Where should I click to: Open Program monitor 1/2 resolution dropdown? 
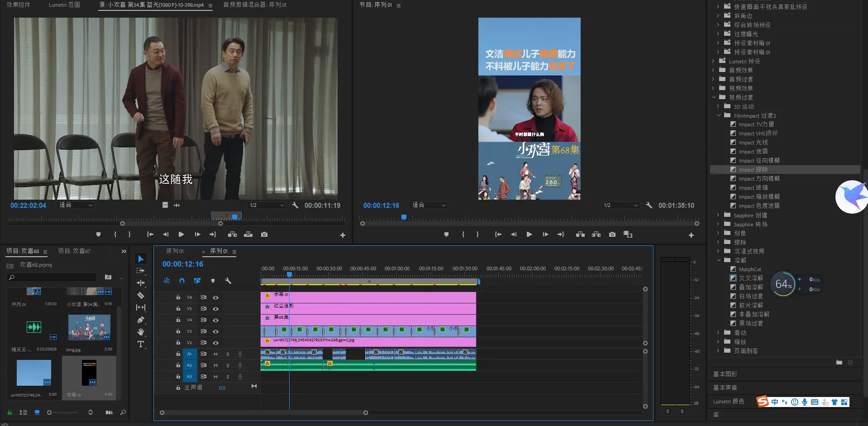click(620, 206)
